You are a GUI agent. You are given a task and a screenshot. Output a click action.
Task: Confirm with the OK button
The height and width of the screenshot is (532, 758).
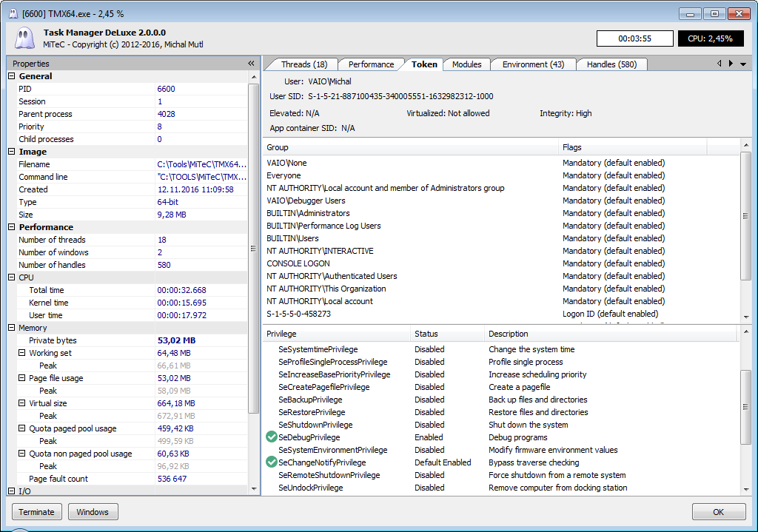pos(718,512)
